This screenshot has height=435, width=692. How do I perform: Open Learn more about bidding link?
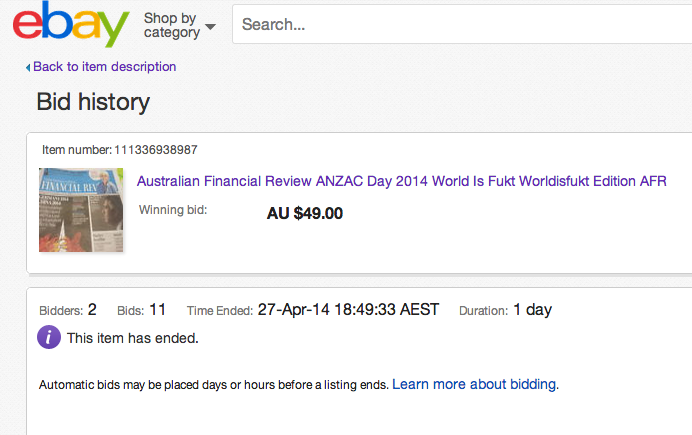pyautogui.click(x=474, y=384)
